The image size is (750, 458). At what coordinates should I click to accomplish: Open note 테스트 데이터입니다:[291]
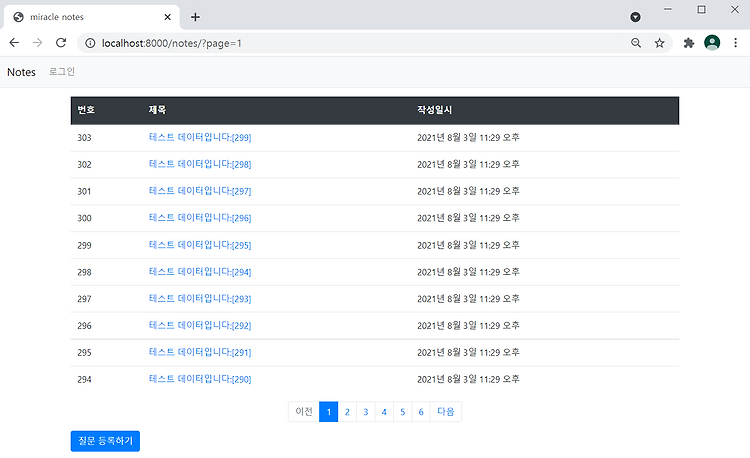pyautogui.click(x=200, y=352)
